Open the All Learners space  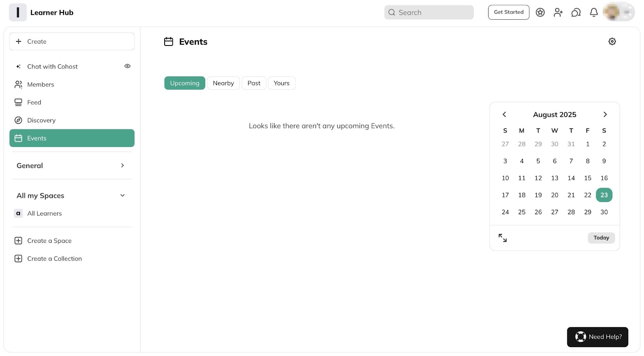[x=72, y=213]
